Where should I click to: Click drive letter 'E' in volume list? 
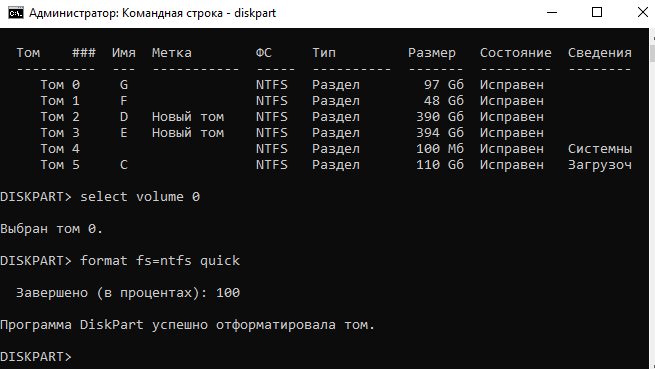coord(124,133)
